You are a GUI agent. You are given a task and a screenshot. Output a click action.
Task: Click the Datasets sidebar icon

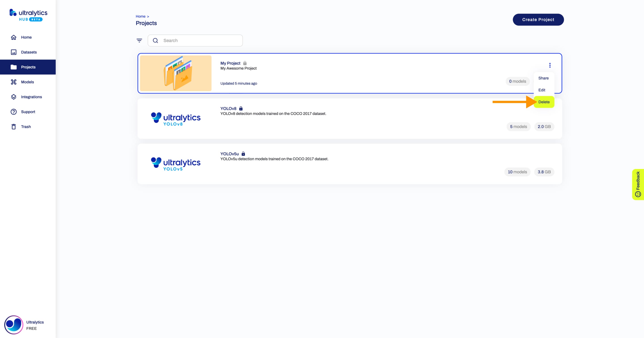pos(14,52)
